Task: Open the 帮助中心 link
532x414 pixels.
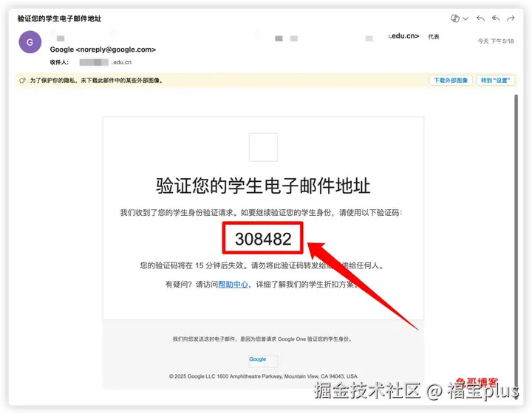Action: click(x=233, y=285)
